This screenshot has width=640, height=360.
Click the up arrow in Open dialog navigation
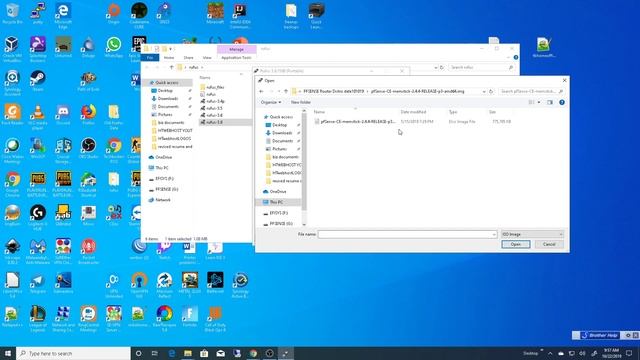coord(286,91)
